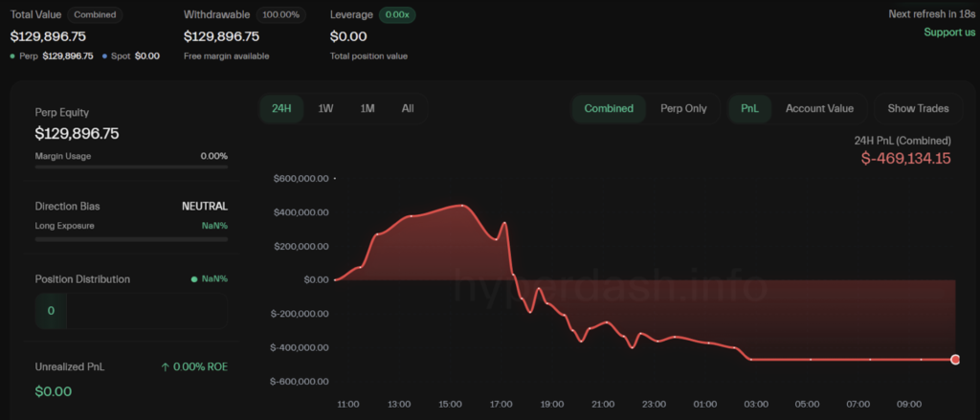Click the green Position Distribution status dot
Image resolution: width=980 pixels, height=420 pixels.
(194, 279)
